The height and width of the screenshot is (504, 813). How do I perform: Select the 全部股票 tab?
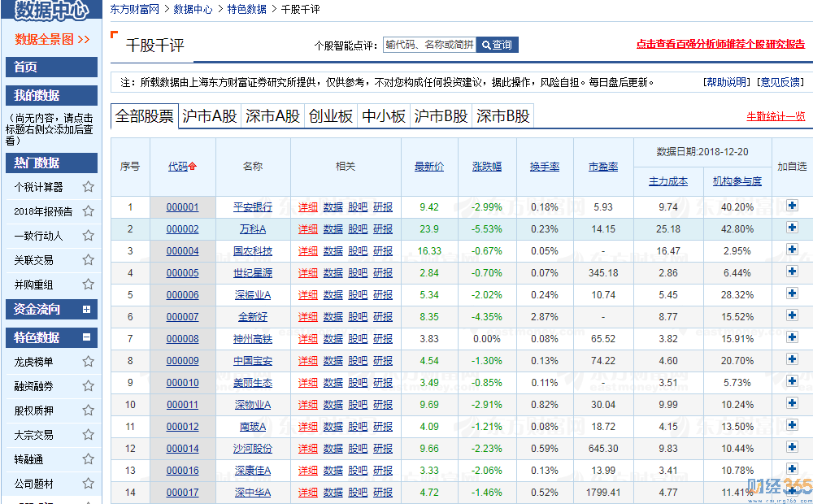(145, 115)
